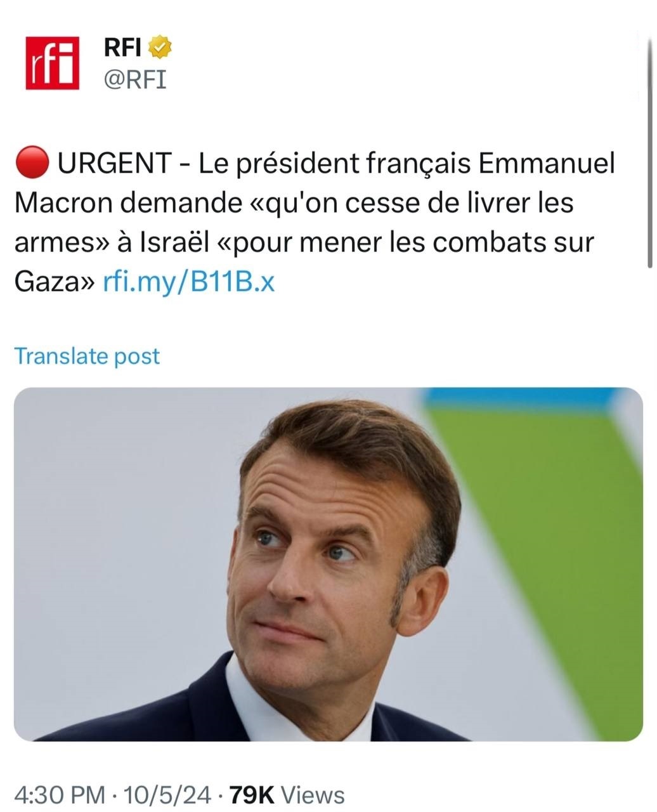Screen dimensions: 657x812
Task: Open the @RFI handle
Action: 134,79
